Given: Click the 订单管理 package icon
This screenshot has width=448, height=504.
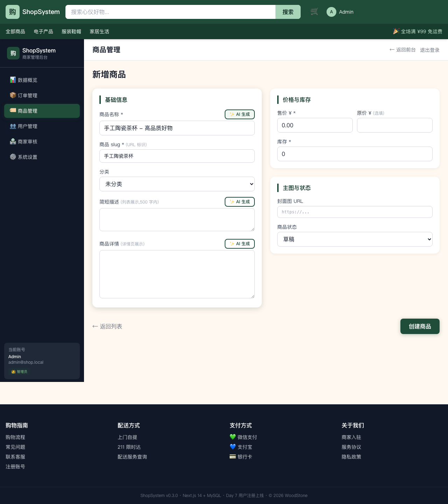Looking at the screenshot, I should point(13,95).
